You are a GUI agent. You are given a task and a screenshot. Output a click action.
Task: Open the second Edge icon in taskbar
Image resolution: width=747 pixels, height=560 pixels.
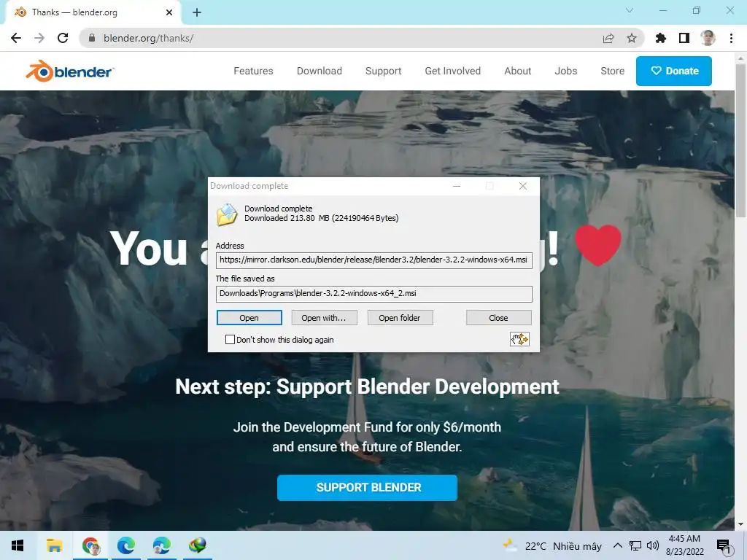tap(162, 545)
